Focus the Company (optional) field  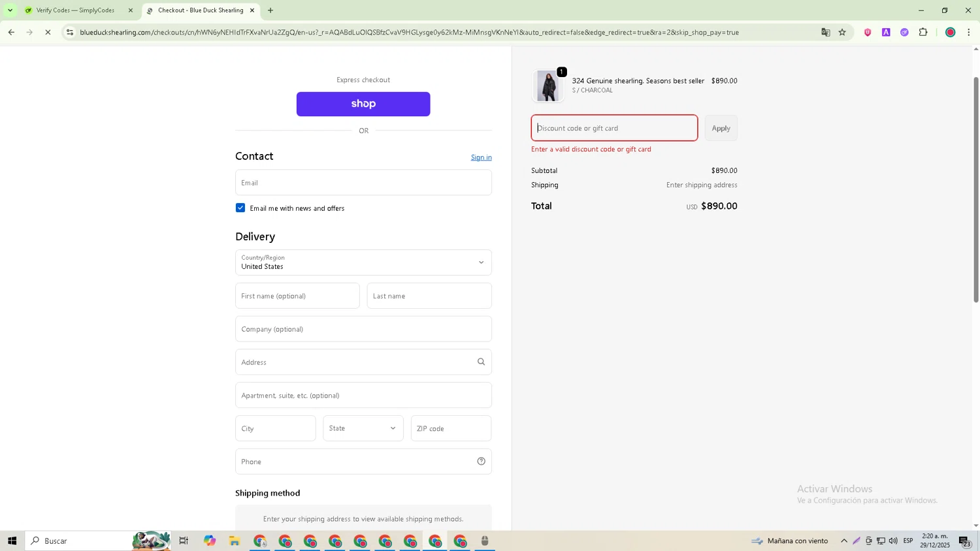pyautogui.click(x=363, y=329)
